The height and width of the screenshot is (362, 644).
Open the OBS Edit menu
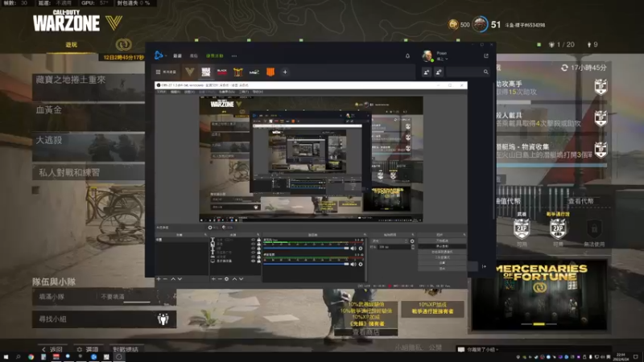tap(175, 92)
